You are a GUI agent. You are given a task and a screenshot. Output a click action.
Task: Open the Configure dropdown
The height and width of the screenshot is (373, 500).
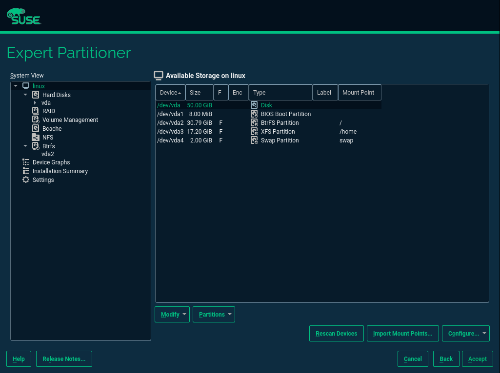click(x=466, y=333)
